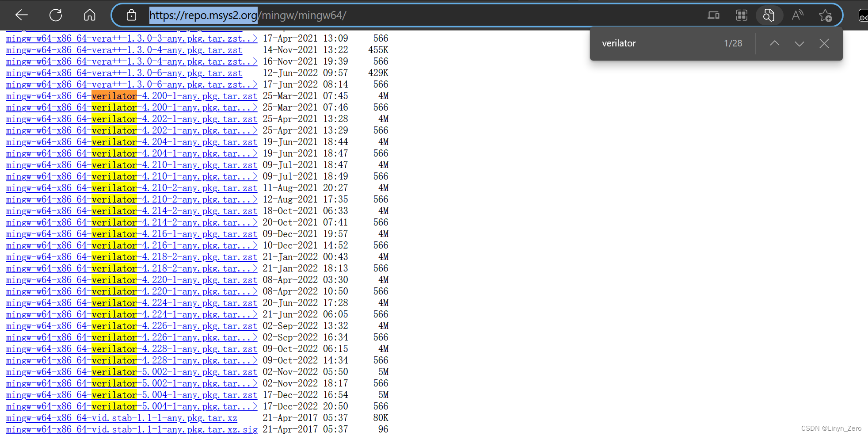Toggle the find on page icon

click(x=769, y=15)
